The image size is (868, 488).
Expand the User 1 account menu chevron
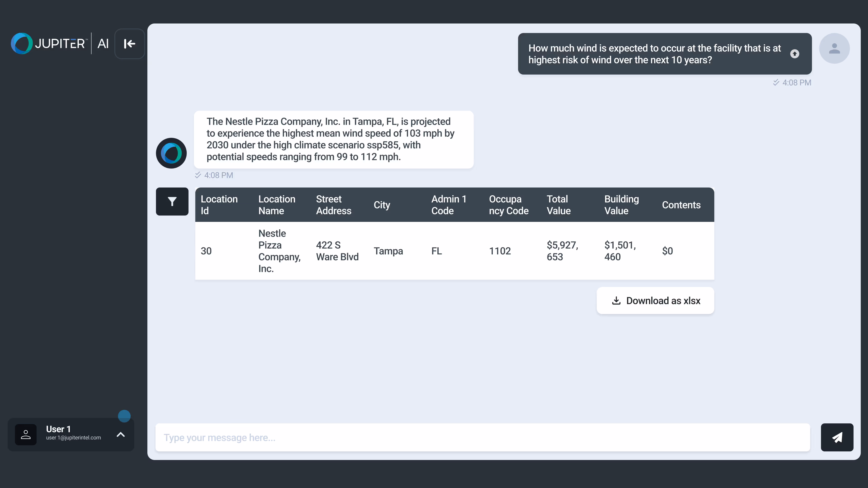click(121, 434)
